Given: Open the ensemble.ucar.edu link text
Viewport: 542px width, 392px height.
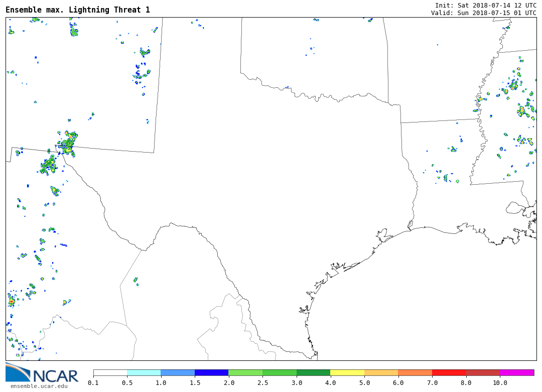Looking at the screenshot, I should [x=39, y=386].
